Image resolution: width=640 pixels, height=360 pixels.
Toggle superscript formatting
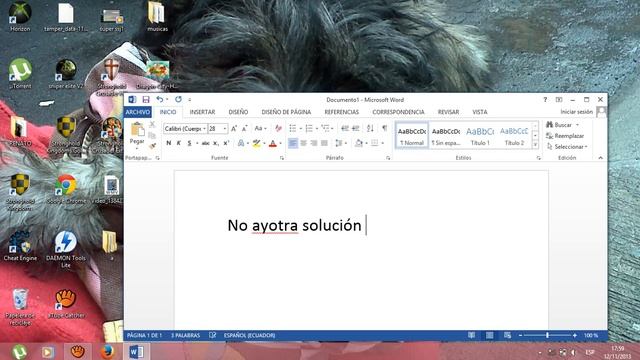pyautogui.click(x=226, y=143)
